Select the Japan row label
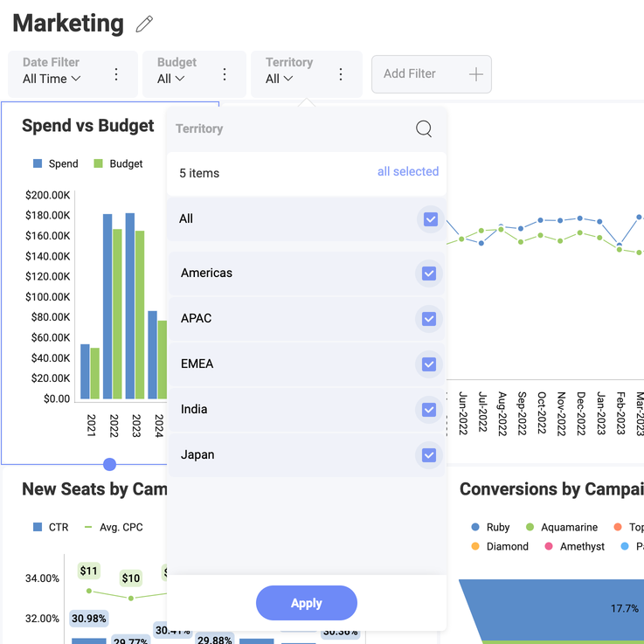 coord(197,455)
